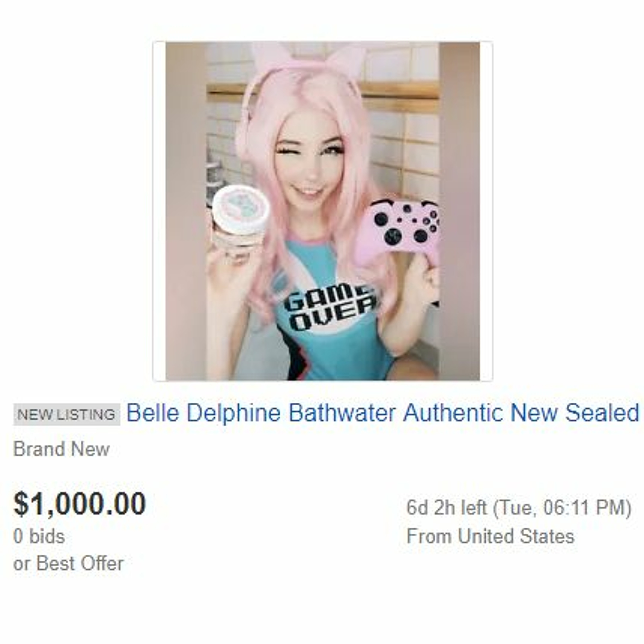Click the word Delphine in the title
The width and height of the screenshot is (644, 644).
tap(234, 413)
